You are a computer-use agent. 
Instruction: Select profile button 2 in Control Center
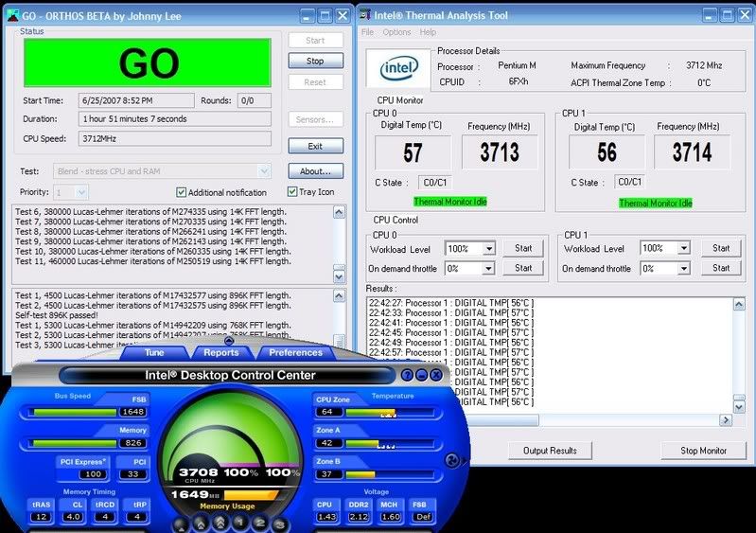pos(260,524)
